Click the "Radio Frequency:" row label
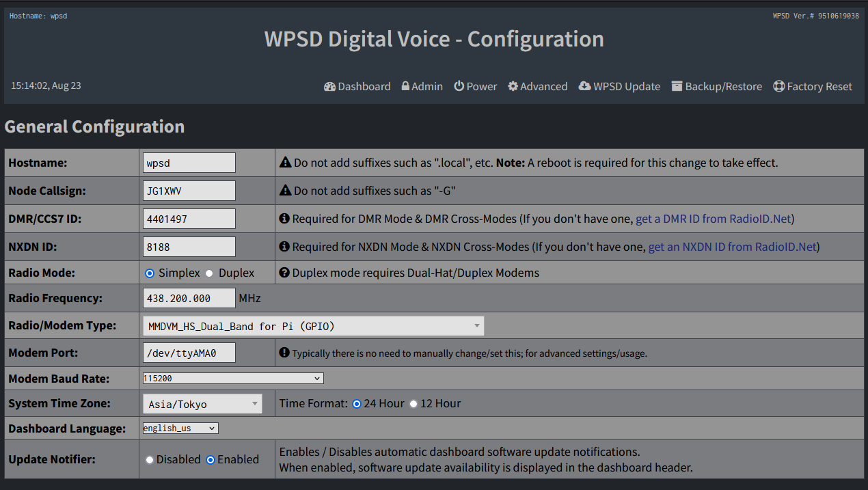 55,299
